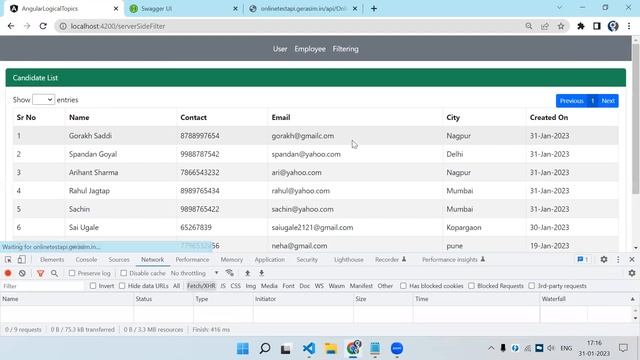Open DevTools customize three-dot menu
The width and height of the screenshot is (640, 360).
point(618,260)
